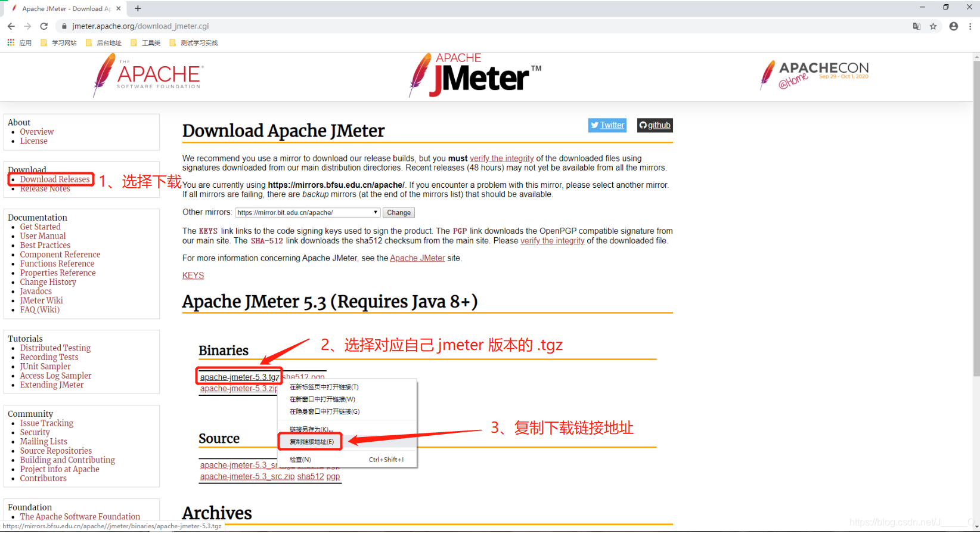The image size is (980, 533).
Task: Click the ApacheCon @Home banner logo
Action: (814, 75)
